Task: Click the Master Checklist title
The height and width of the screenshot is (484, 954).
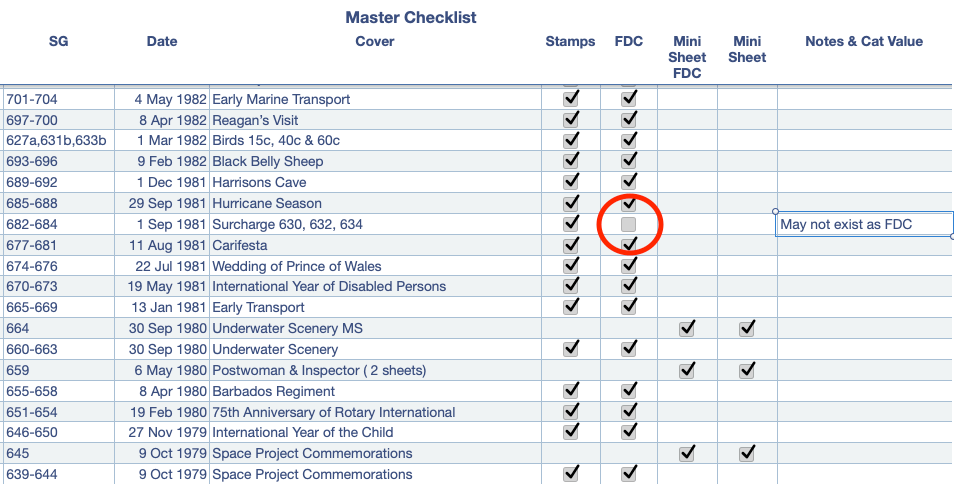Action: tap(411, 17)
